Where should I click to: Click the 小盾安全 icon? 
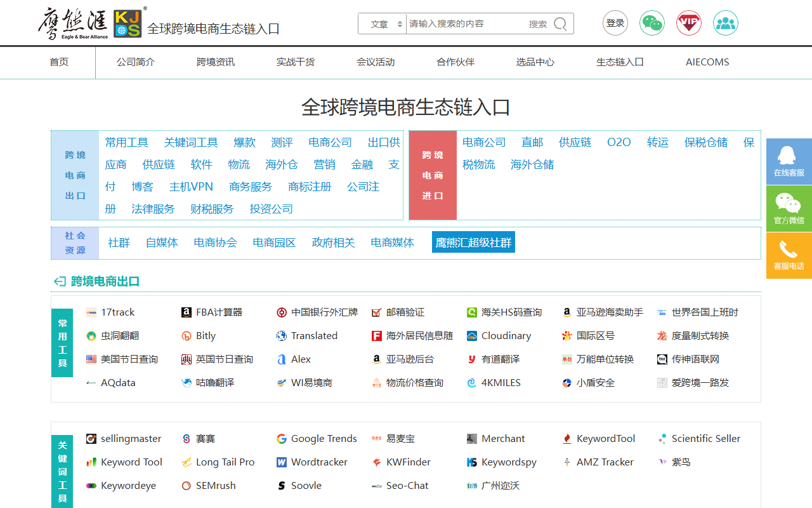[x=567, y=383]
